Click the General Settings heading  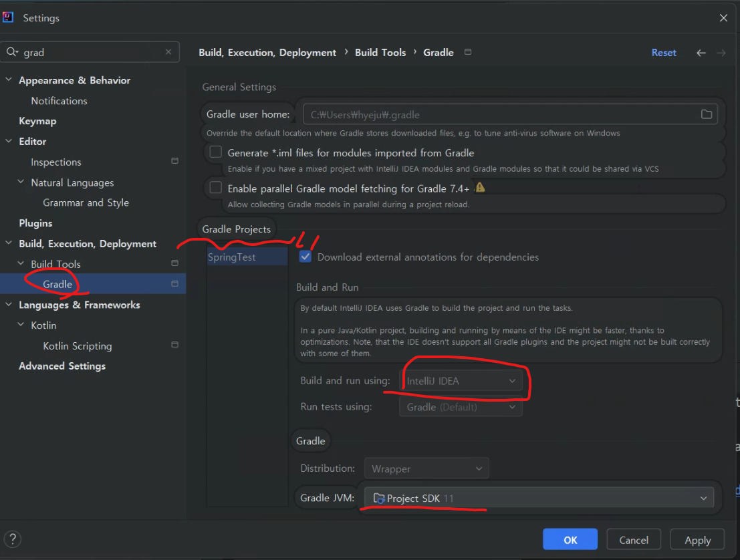[239, 87]
